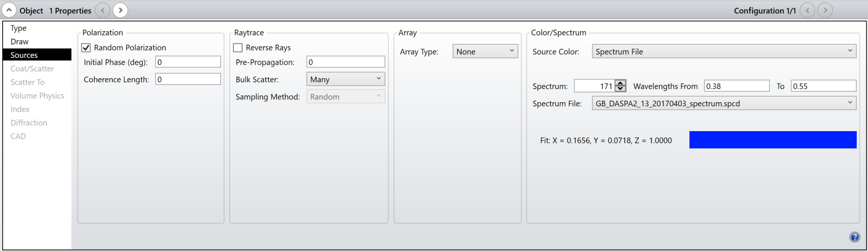Go to the next configuration with the right arrow
868x251 pixels.
pyautogui.click(x=825, y=10)
